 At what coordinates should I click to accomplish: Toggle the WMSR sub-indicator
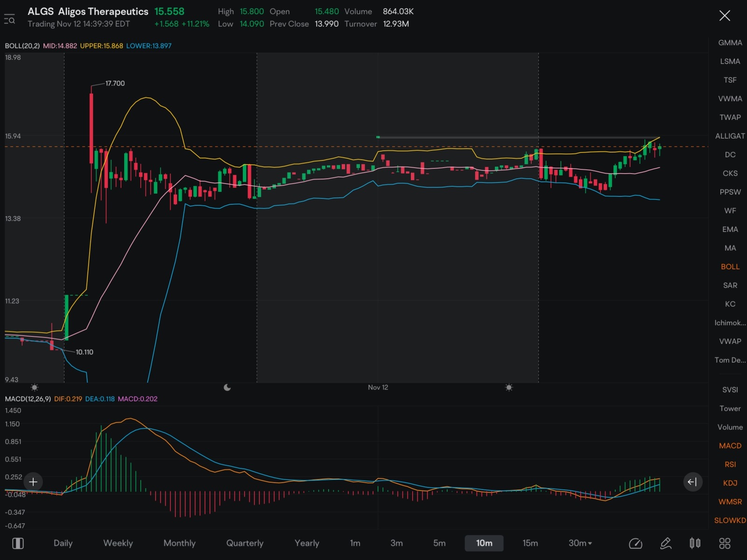(x=730, y=502)
